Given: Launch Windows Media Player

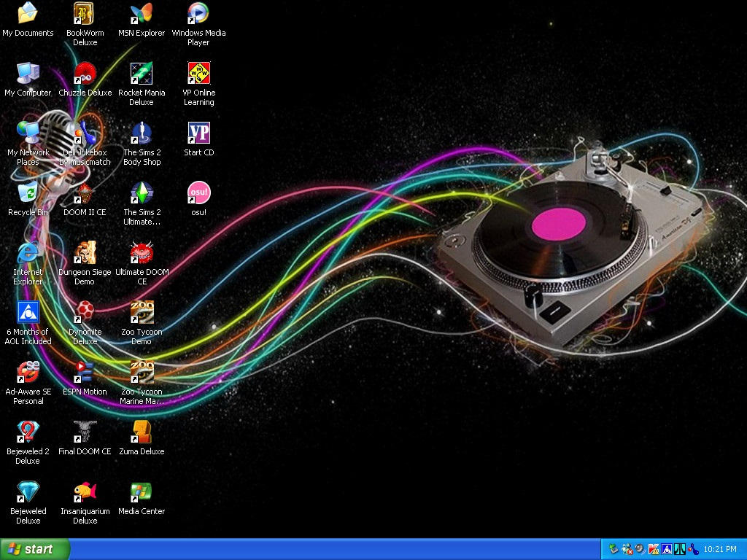Looking at the screenshot, I should click(198, 15).
